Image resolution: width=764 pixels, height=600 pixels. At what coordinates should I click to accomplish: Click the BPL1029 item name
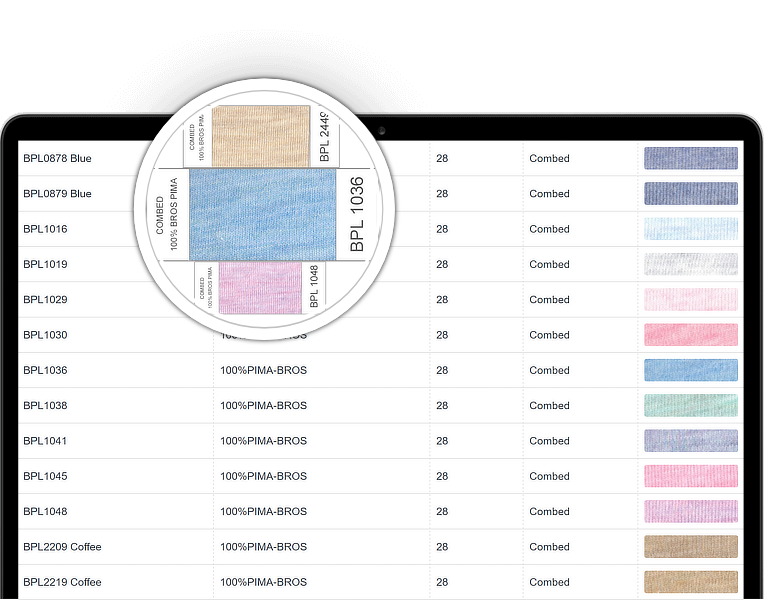[x=45, y=300]
